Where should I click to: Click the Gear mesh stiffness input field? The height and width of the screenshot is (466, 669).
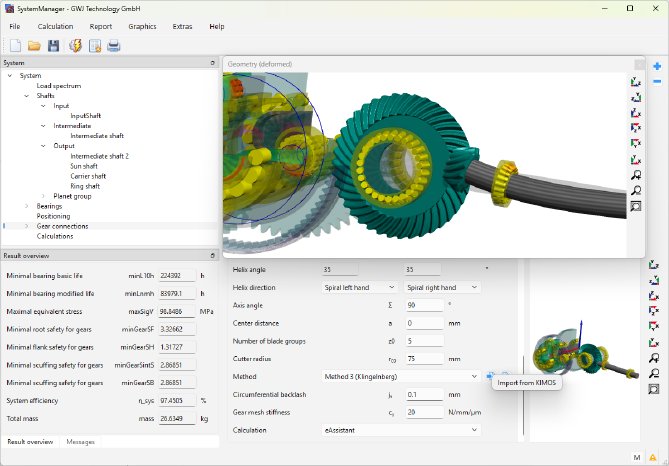click(424, 412)
